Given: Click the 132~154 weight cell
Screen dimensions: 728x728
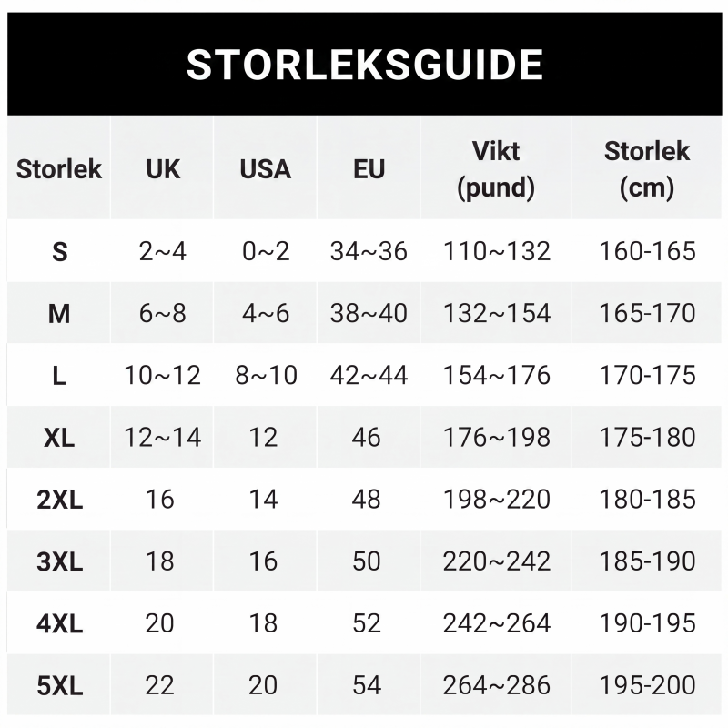Looking at the screenshot, I should pyautogui.click(x=496, y=313).
